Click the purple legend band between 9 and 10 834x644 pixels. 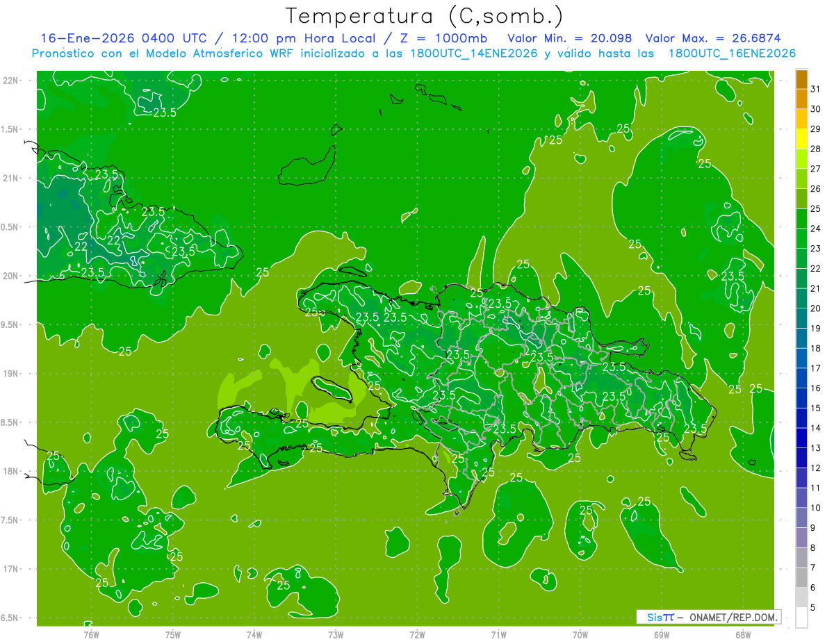point(801,518)
